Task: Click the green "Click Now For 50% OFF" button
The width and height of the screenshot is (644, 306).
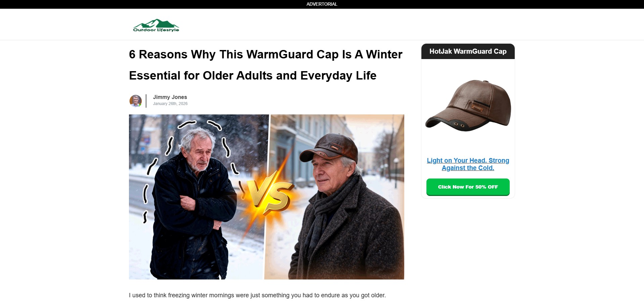Action: [x=468, y=187]
